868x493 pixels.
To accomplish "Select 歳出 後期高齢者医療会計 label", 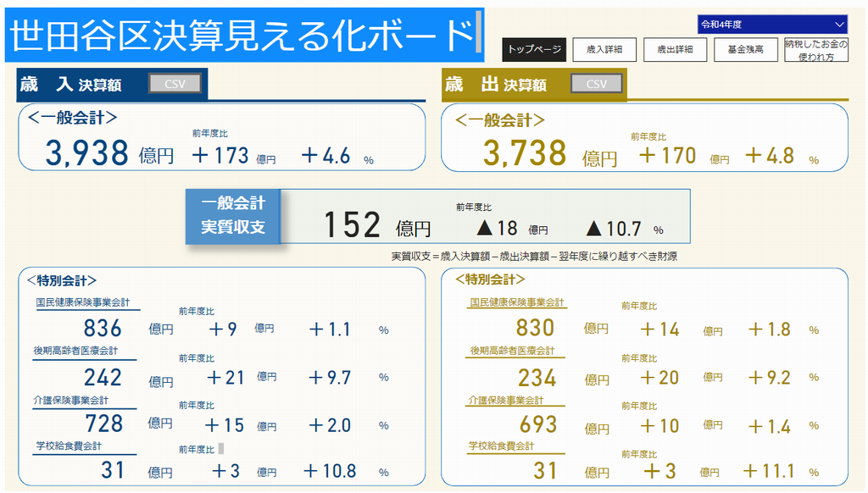I will point(512,351).
